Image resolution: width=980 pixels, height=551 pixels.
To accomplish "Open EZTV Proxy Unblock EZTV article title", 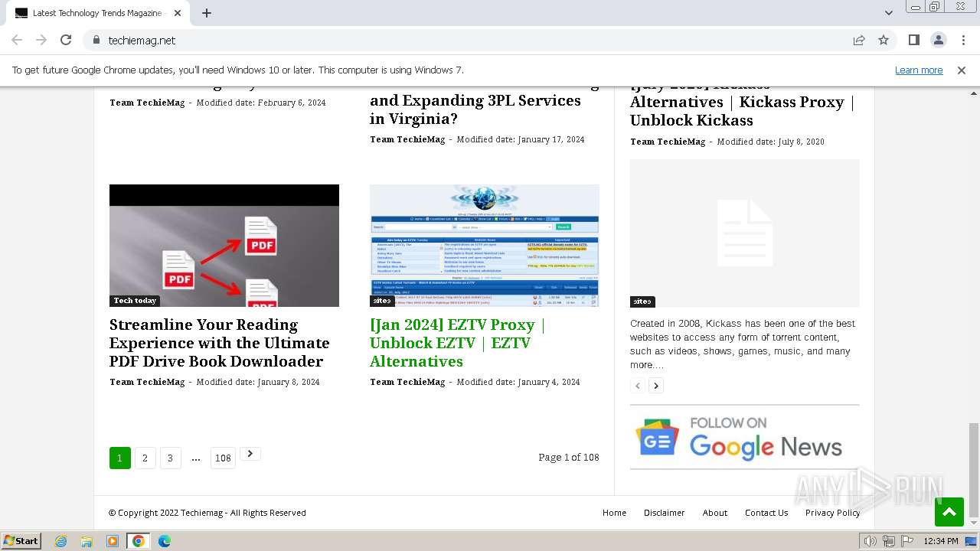I will pyautogui.click(x=458, y=343).
